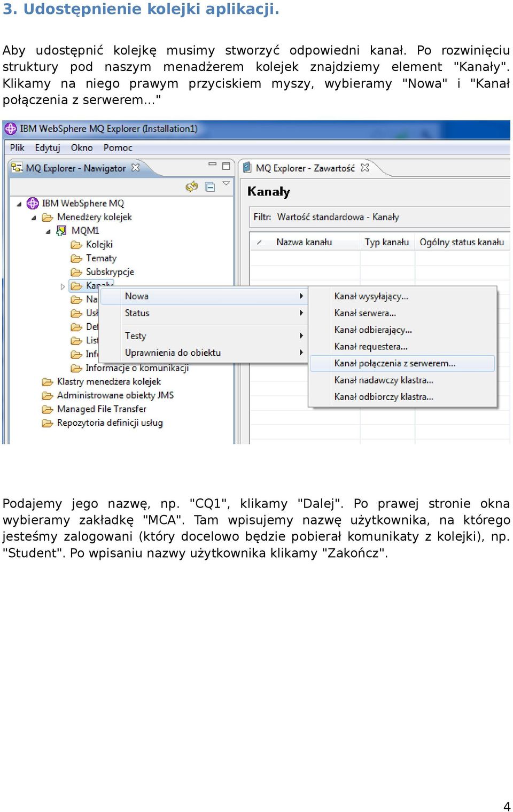Collapse the Menedżery kolejek node

[34, 218]
